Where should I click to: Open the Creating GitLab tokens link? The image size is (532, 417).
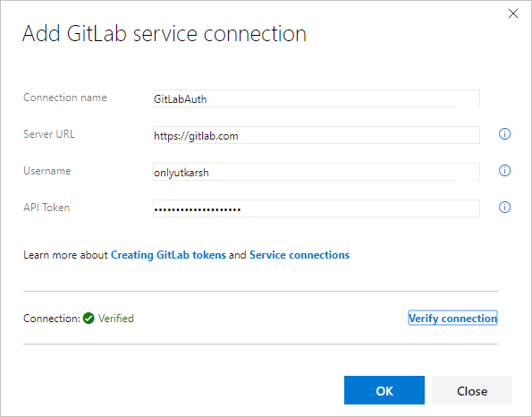pyautogui.click(x=168, y=255)
